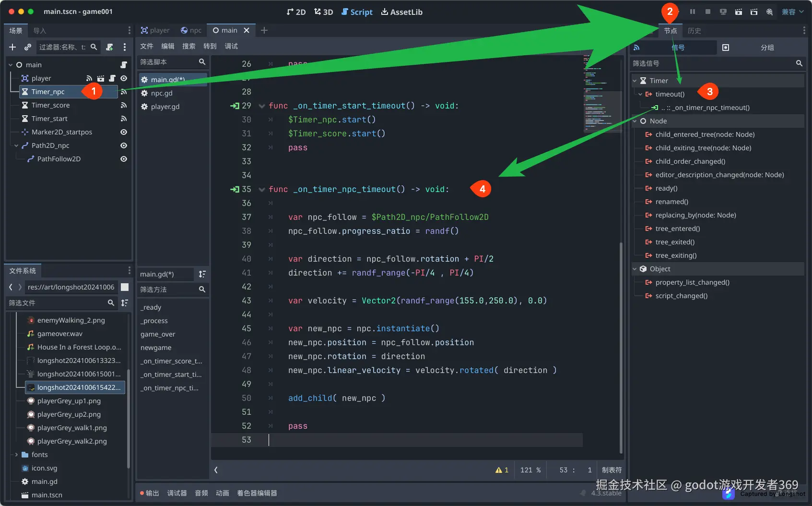Switch the Node dock to 分组 view
This screenshot has height=506, width=812.
point(762,48)
